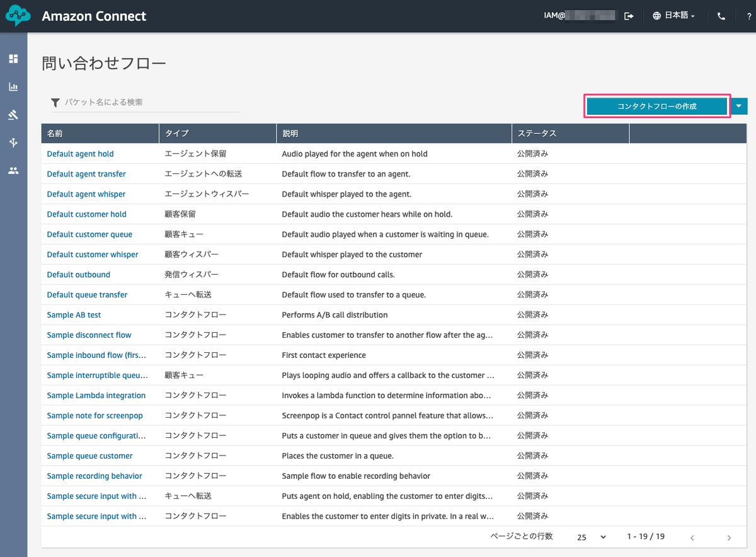This screenshot has height=557, width=756.
Task: Click 'Default flow to transfer to an agent.' text
Action: [x=346, y=174]
